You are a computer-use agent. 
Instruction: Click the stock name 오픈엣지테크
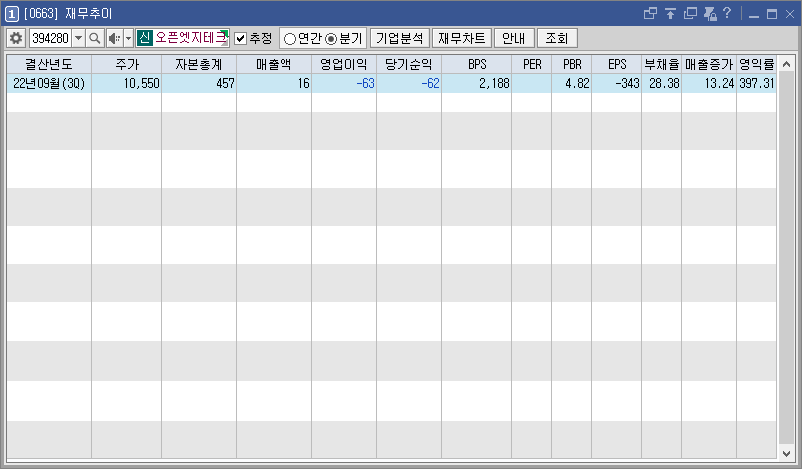coord(190,38)
